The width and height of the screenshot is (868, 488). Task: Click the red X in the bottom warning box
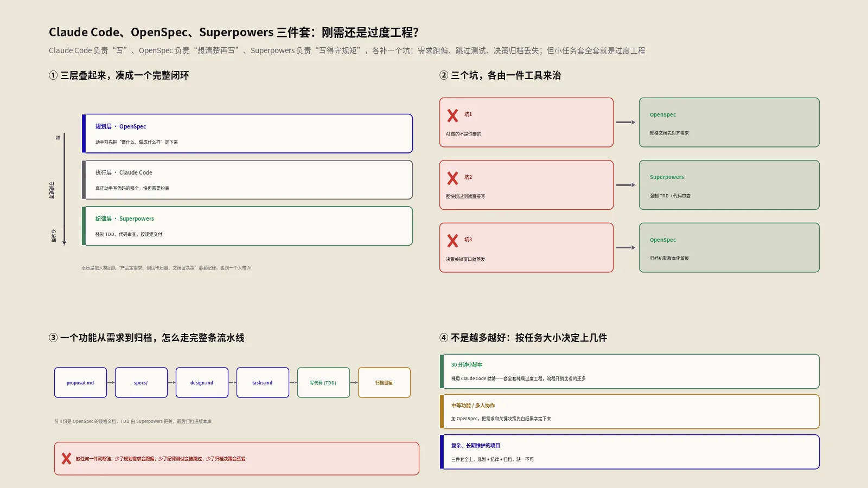coord(66,459)
